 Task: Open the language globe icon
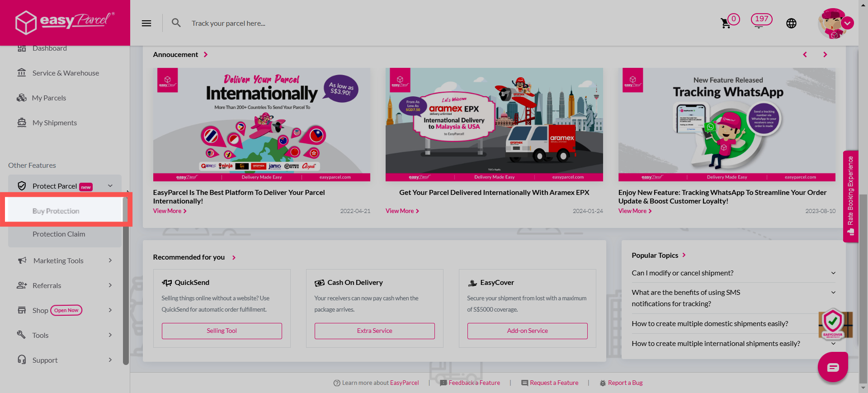(791, 23)
